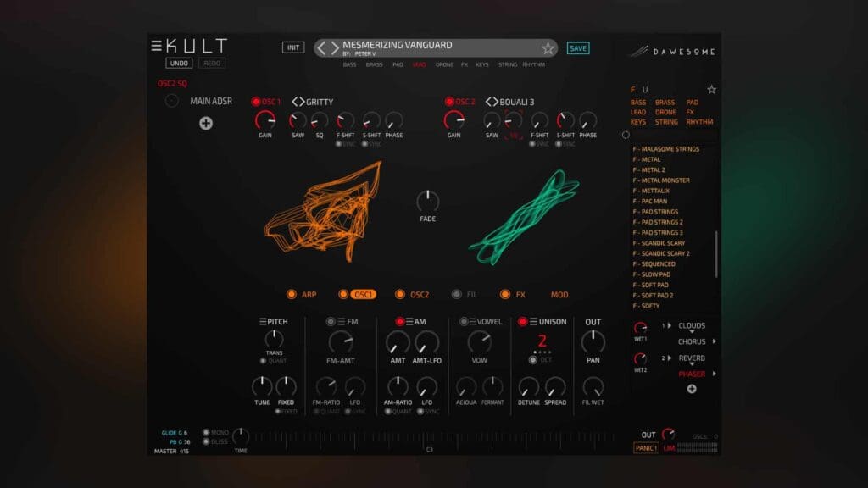This screenshot has width=868, height=488.
Task: Click the star icon atop the preset browser
Action: click(712, 89)
